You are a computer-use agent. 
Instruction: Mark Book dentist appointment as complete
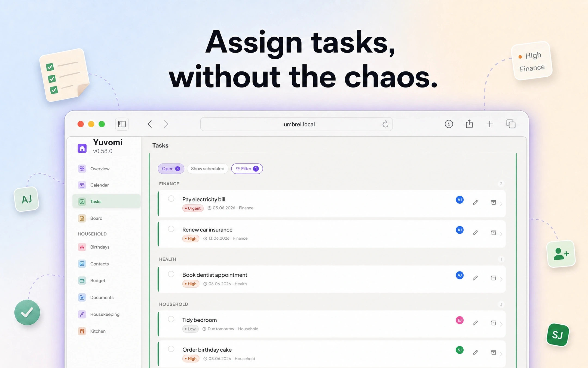(x=171, y=274)
